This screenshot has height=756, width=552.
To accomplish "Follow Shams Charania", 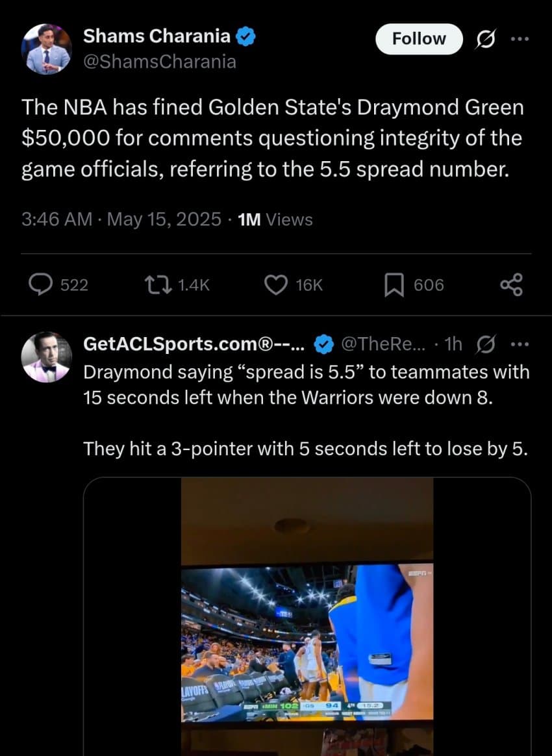I will [419, 39].
